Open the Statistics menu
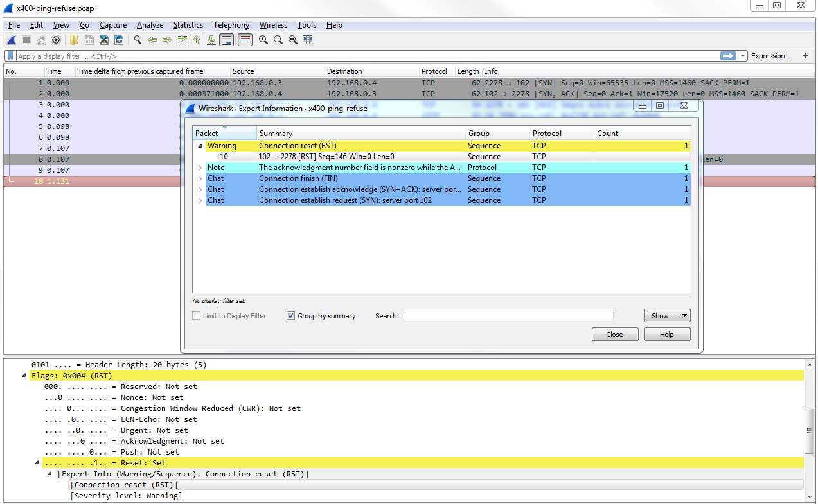The height and width of the screenshot is (504, 818). [188, 25]
